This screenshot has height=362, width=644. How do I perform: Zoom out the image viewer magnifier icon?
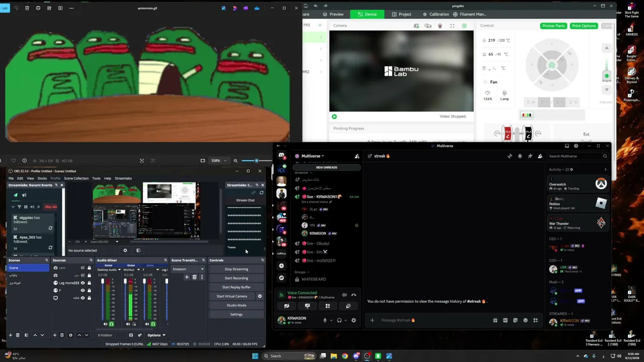click(235, 161)
